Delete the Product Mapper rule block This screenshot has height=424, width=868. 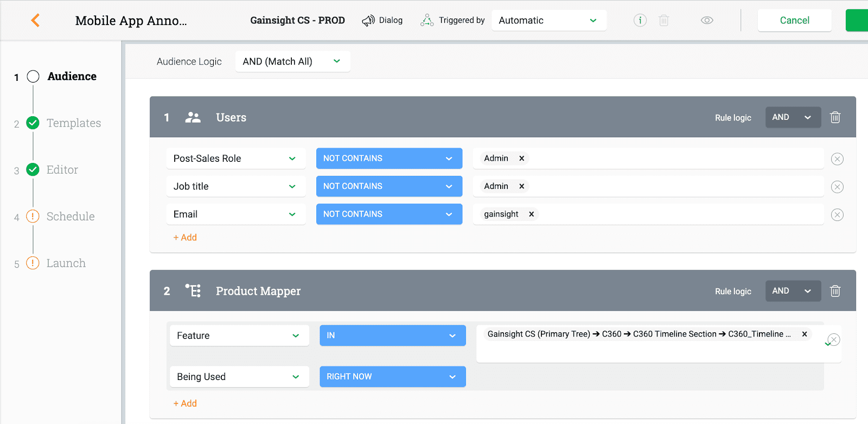tap(835, 291)
